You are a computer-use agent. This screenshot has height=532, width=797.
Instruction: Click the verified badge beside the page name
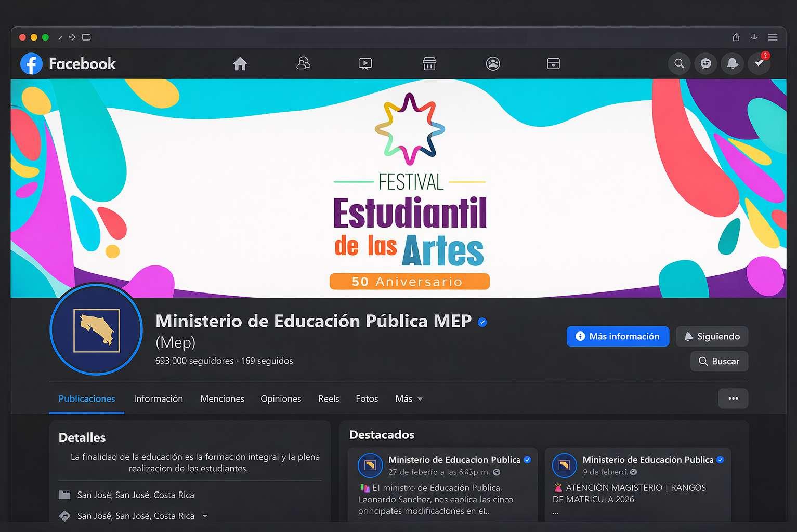pos(482,322)
